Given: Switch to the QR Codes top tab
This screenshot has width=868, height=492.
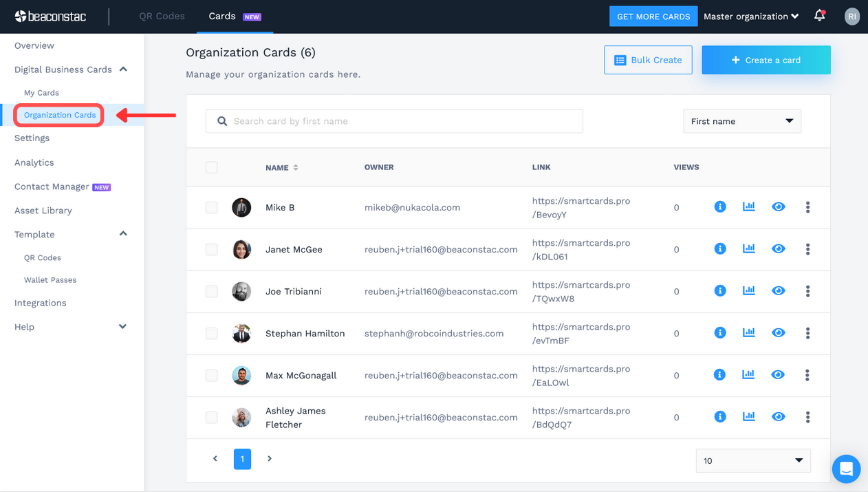Looking at the screenshot, I should tap(162, 16).
